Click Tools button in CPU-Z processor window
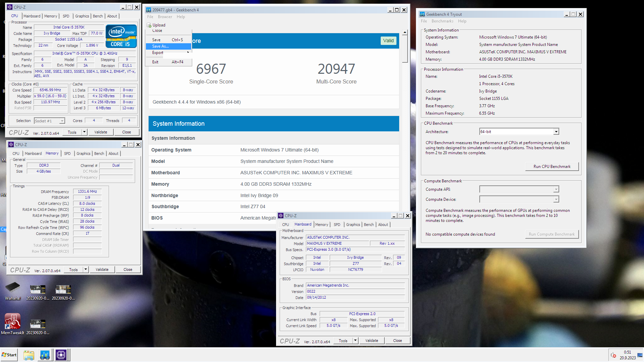Image resolution: width=644 pixels, height=362 pixels. tap(72, 132)
